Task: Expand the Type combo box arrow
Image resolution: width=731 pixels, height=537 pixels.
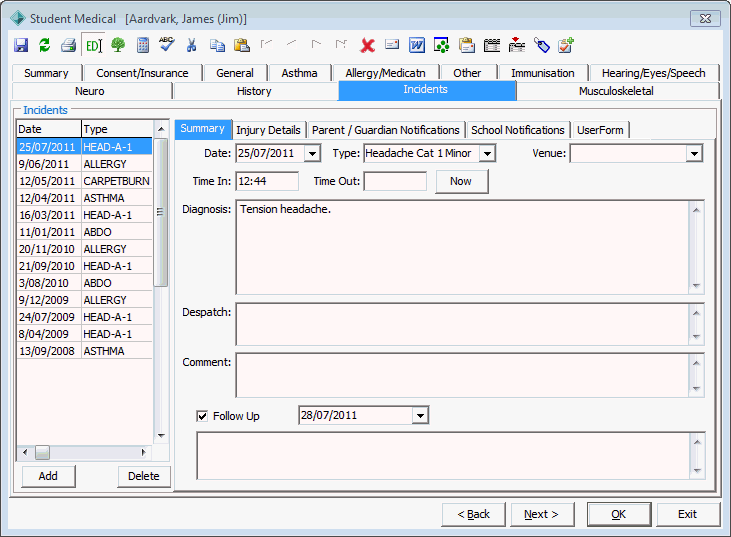Action: tap(487, 153)
